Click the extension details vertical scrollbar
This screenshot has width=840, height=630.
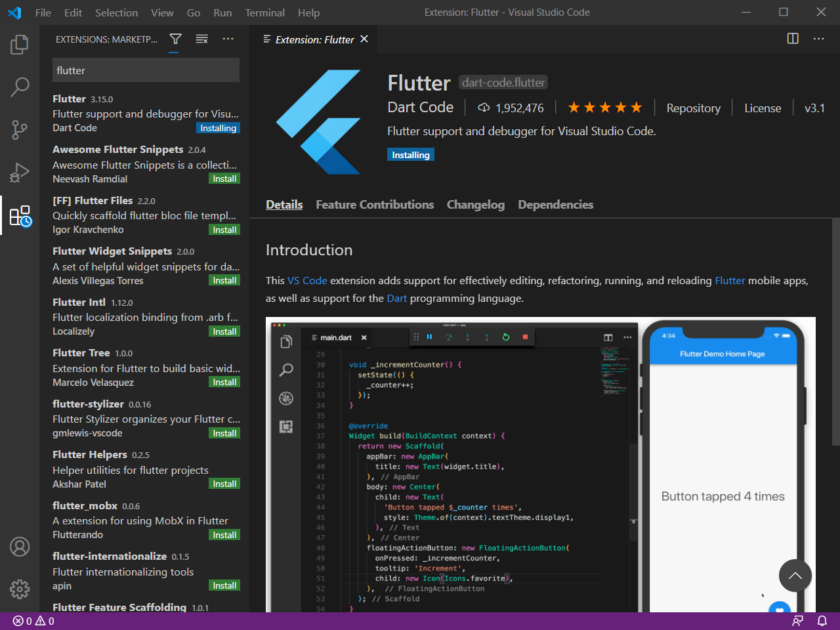point(836,332)
